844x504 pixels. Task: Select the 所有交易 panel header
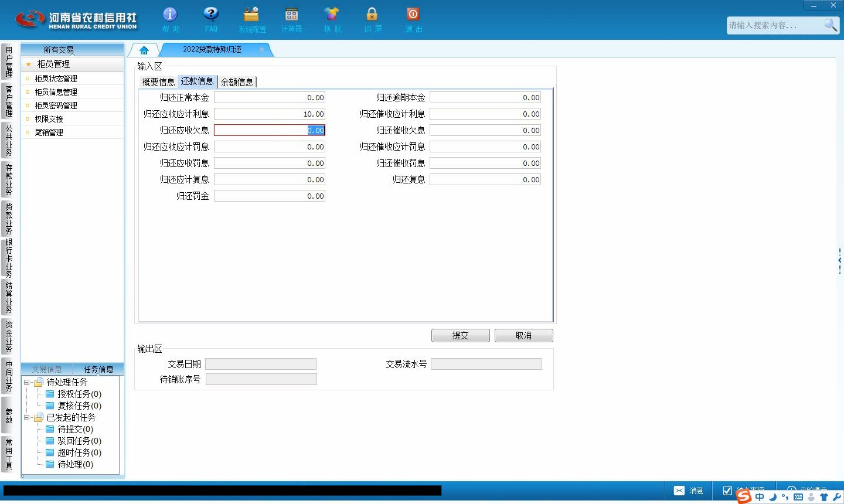[72, 50]
